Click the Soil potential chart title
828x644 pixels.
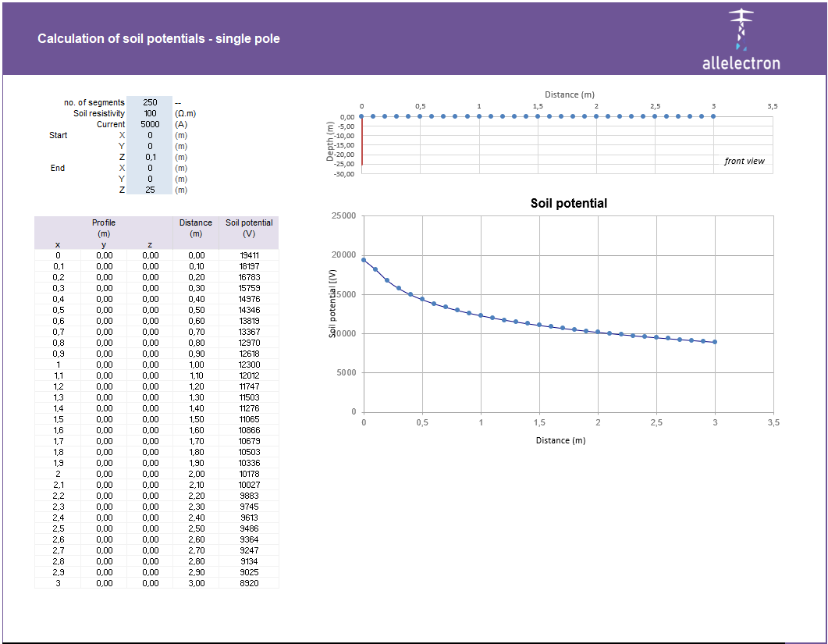tap(567, 203)
